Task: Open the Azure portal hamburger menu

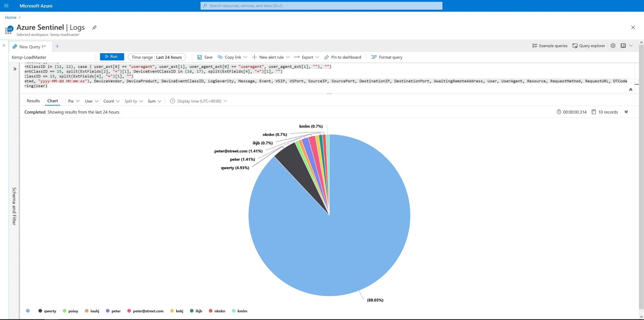Action: click(6, 6)
